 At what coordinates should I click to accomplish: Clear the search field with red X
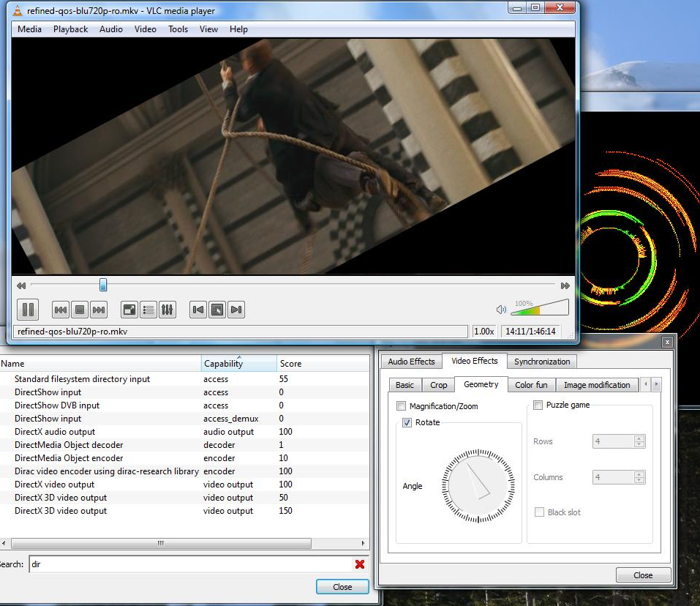[x=360, y=564]
